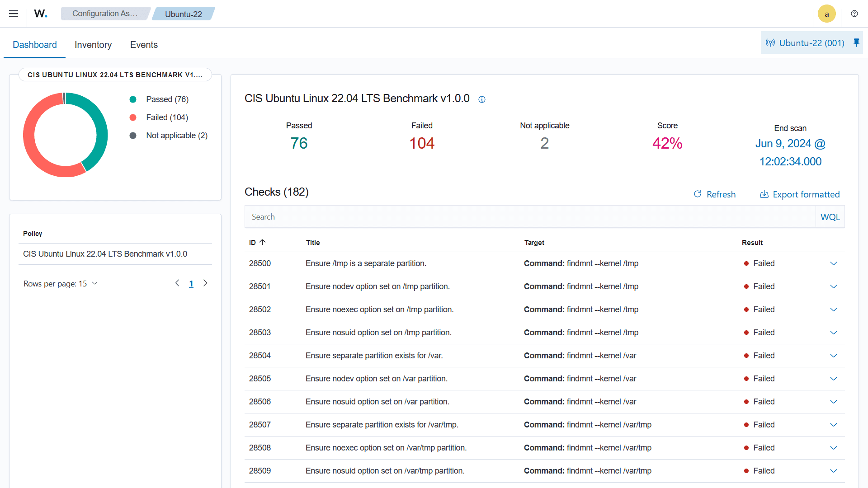
Task: Click the user avatar 'a'
Action: pyautogui.click(x=826, y=14)
